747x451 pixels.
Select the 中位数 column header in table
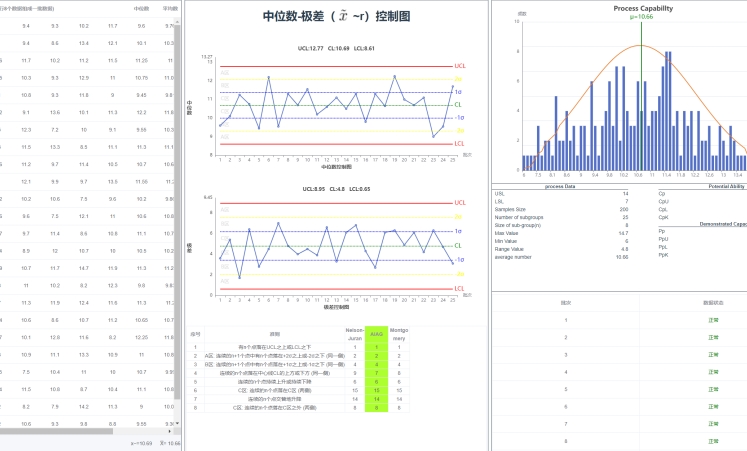click(x=141, y=8)
